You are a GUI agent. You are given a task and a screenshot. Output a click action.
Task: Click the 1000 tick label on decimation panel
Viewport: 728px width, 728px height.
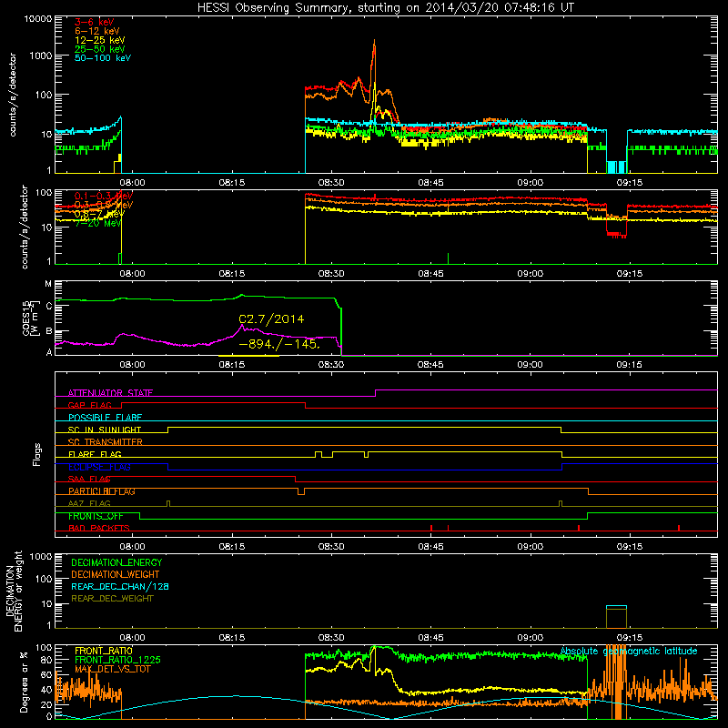[x=41, y=556]
